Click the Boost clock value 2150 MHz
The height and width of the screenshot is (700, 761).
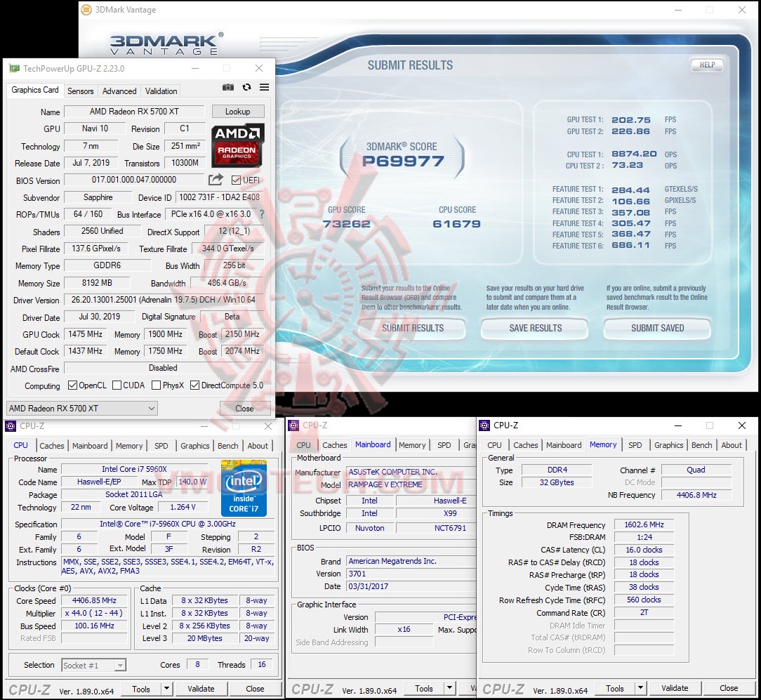coord(242,334)
